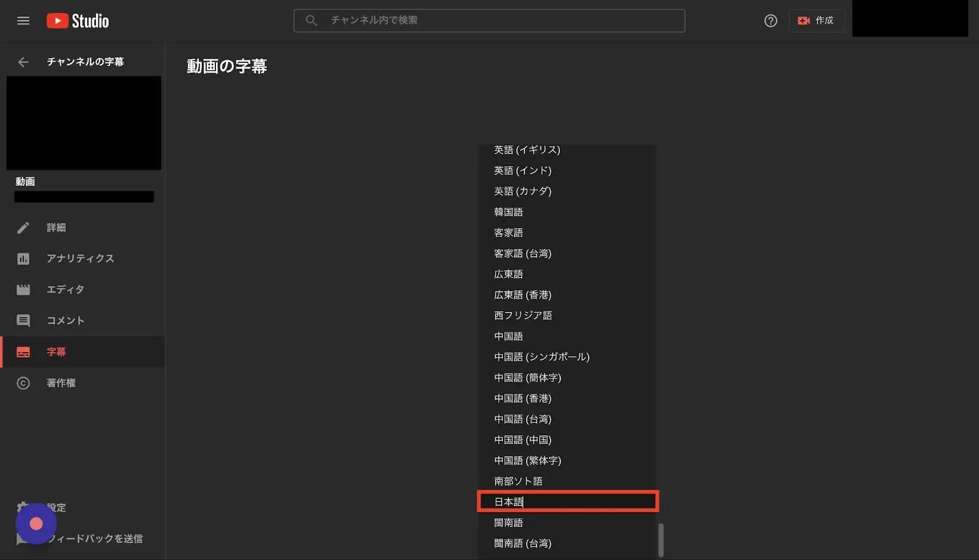Click the video thumbnail in sidebar
Viewport: 979px width, 560px height.
(84, 123)
